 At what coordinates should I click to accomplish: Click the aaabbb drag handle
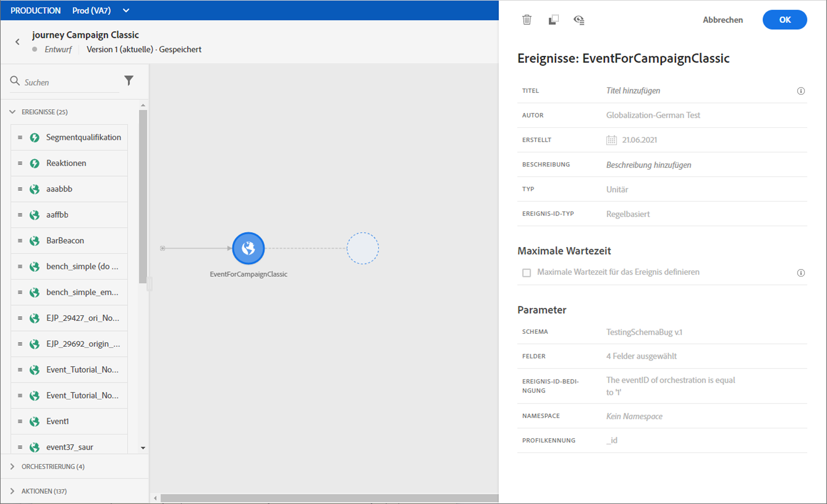pos(20,189)
